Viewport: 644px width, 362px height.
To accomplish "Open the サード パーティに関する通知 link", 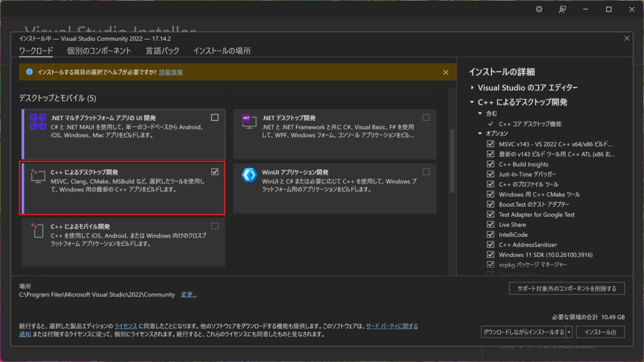I will click(x=392, y=326).
